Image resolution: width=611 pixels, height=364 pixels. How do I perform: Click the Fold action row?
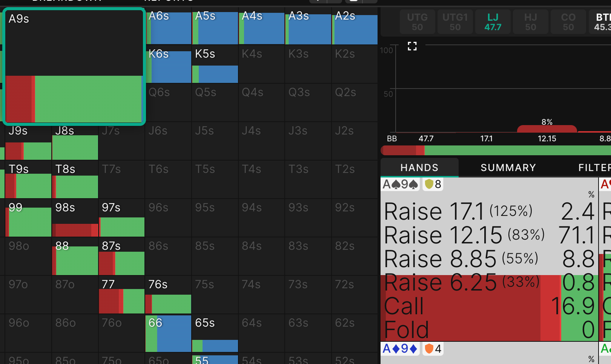click(489, 330)
